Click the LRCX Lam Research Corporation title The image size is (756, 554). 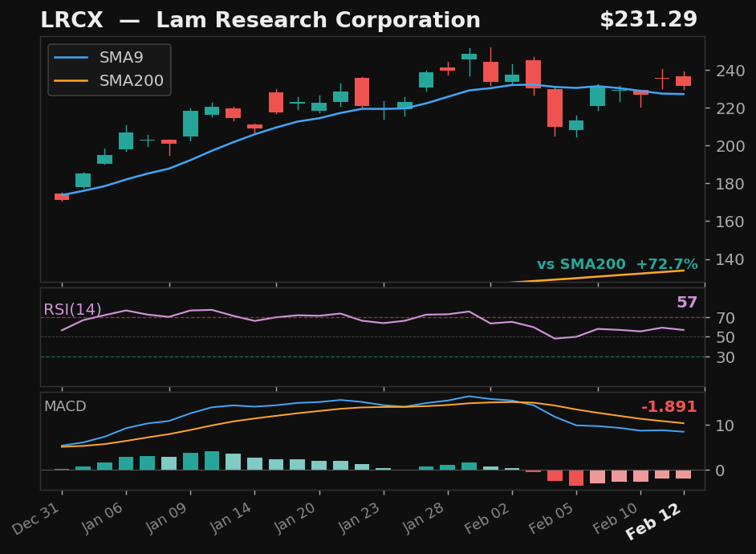pos(260,20)
